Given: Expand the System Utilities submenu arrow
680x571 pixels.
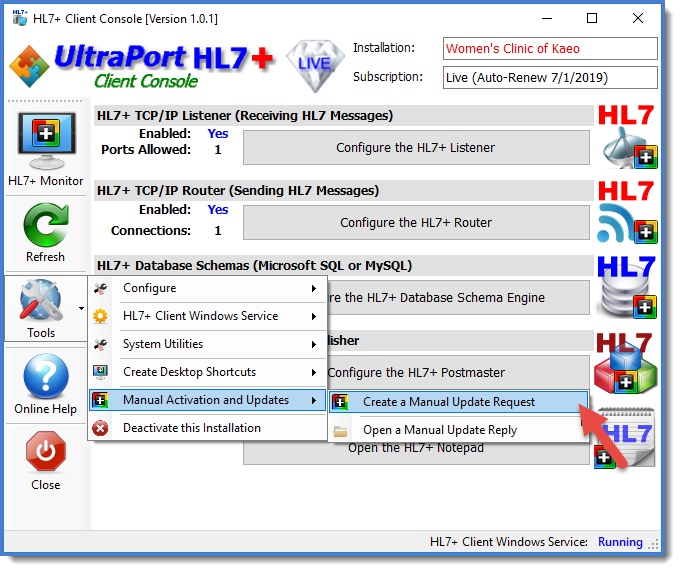Looking at the screenshot, I should (x=314, y=345).
